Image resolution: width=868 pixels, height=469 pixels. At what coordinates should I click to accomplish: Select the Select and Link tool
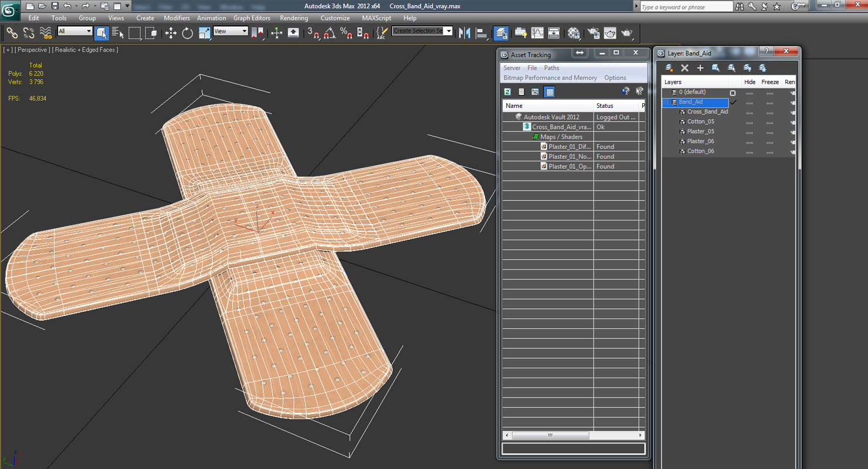tap(12, 33)
